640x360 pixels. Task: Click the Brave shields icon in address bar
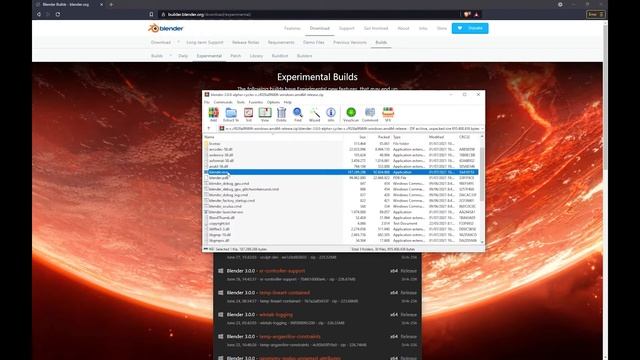point(467,14)
